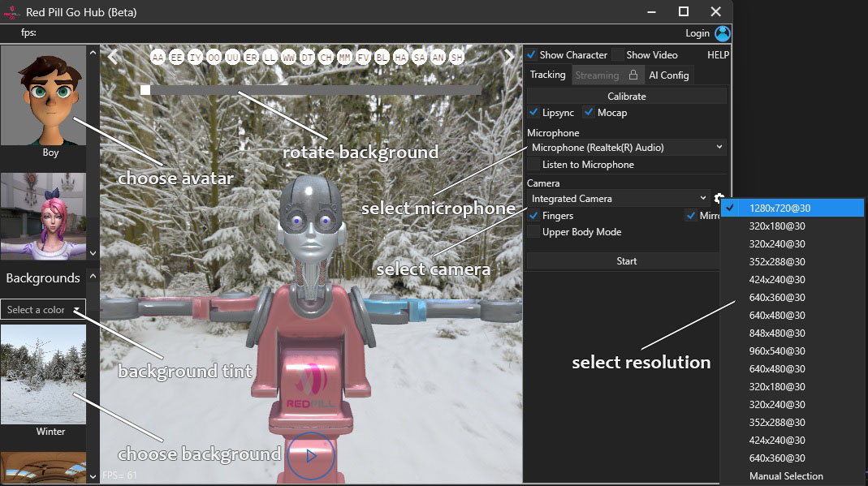Switch to the AI Config tab
Image resolution: width=868 pixels, height=486 pixels.
668,75
